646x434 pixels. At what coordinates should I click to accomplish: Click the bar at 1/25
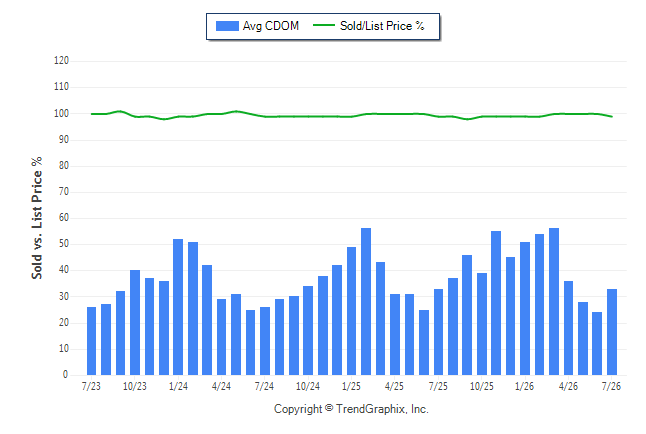click(351, 311)
